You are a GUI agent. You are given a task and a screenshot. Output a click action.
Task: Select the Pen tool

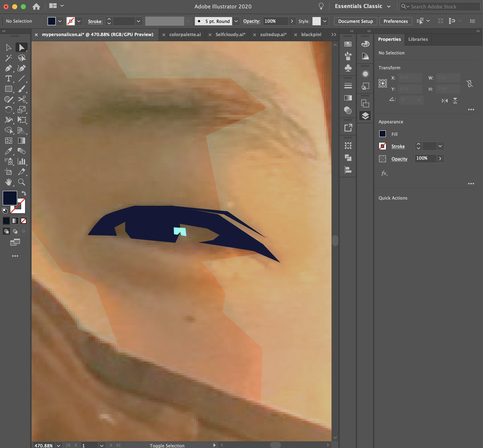[8, 68]
